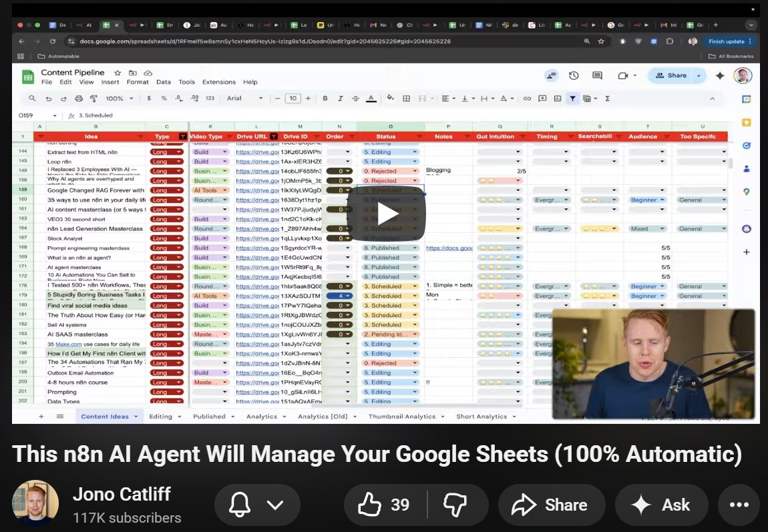Image resolution: width=768 pixels, height=532 pixels.
Task: Toggle Italic formatting
Action: pyautogui.click(x=341, y=98)
